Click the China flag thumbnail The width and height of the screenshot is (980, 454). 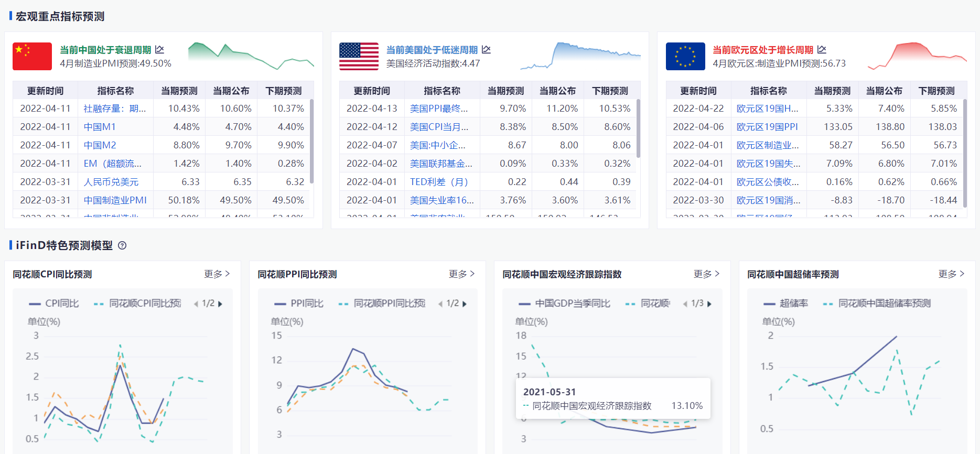32,56
